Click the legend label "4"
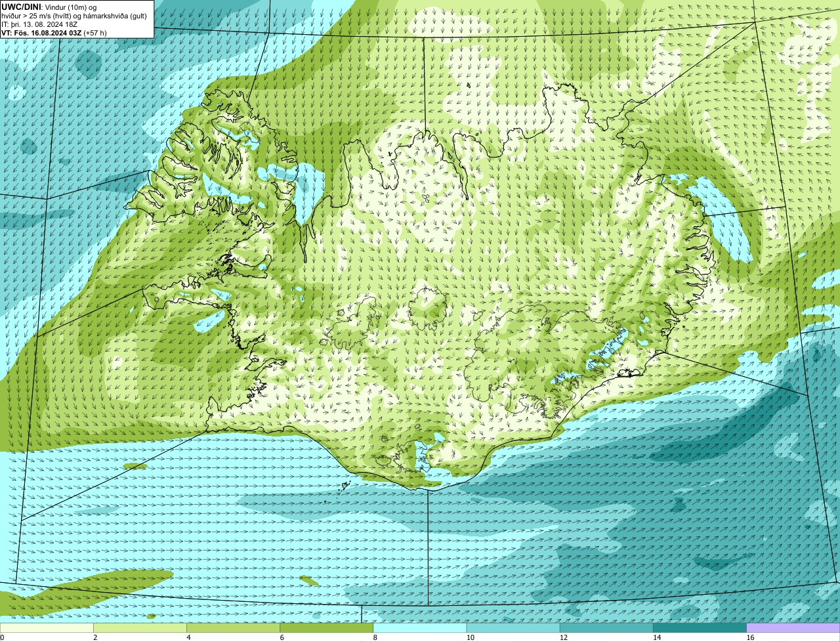This screenshot has height=642, width=840. [188, 637]
